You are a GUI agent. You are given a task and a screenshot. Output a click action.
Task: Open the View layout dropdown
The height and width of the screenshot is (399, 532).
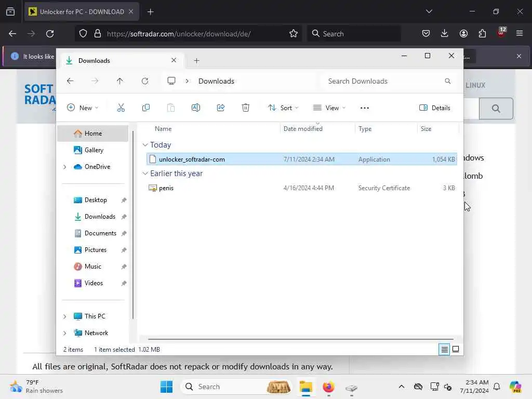pos(329,108)
